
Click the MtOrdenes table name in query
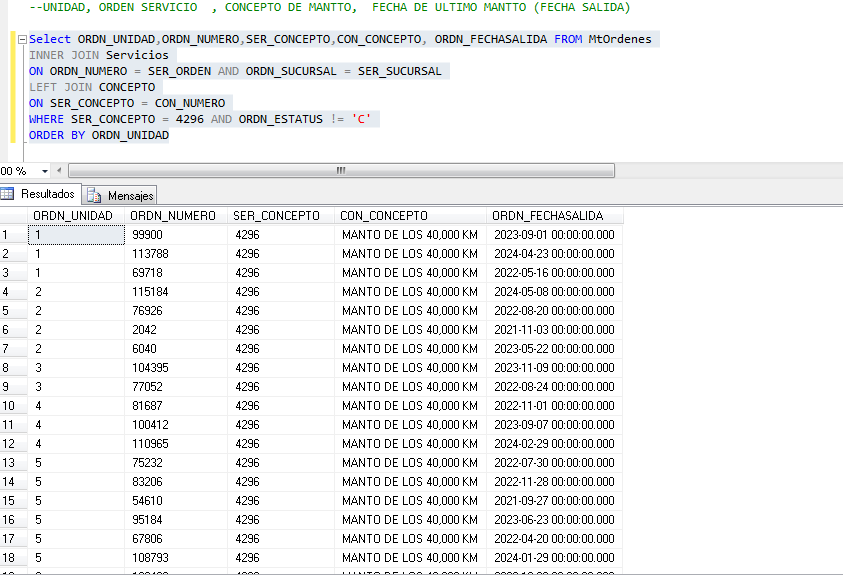point(620,39)
